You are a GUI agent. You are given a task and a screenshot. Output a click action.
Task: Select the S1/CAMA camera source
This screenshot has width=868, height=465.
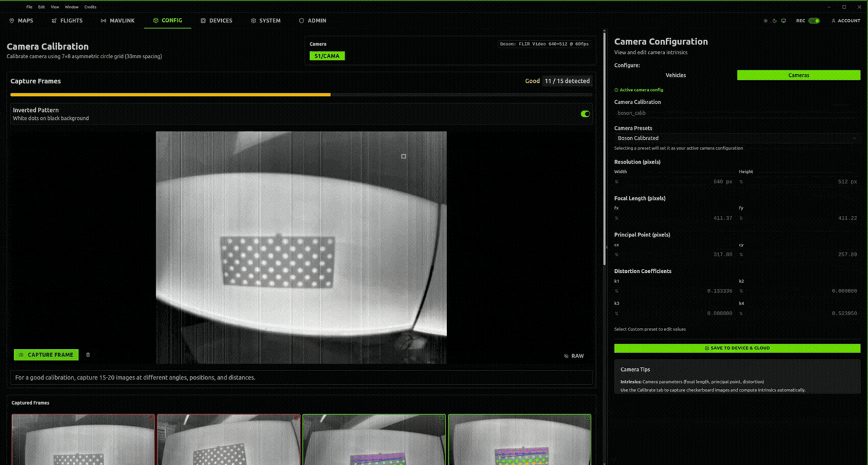coord(326,56)
